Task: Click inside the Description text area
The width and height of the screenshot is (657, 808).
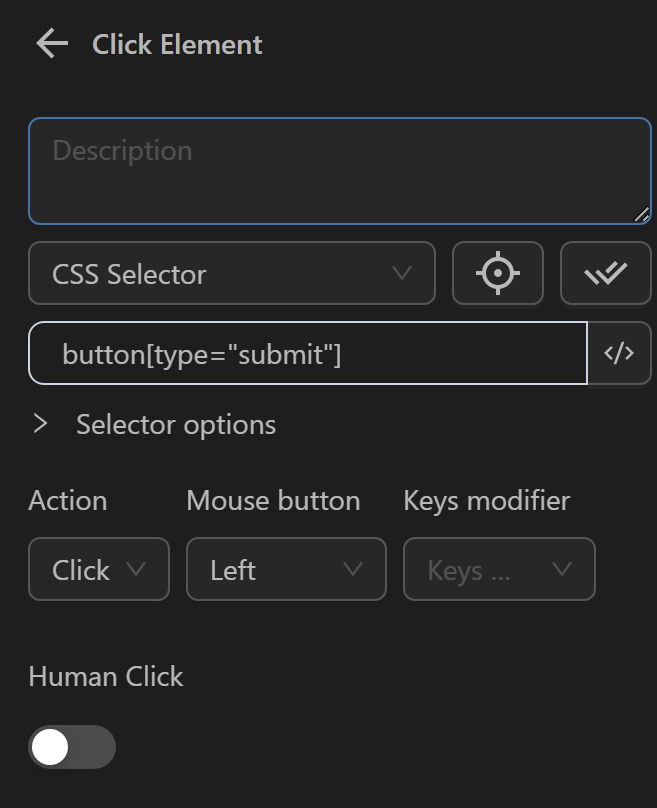Action: (338, 170)
